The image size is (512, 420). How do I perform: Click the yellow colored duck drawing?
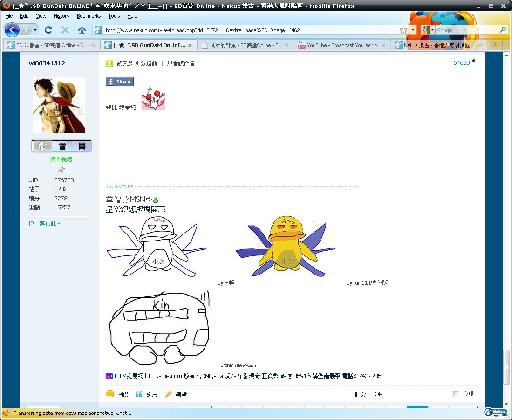(x=286, y=247)
